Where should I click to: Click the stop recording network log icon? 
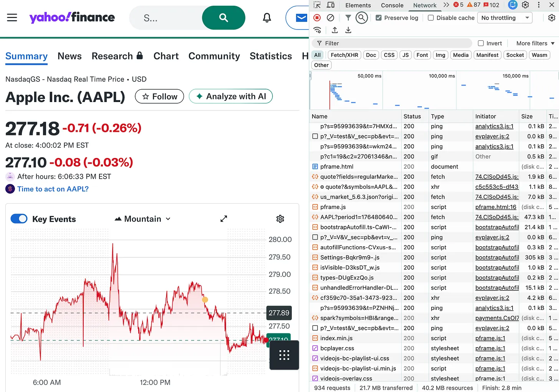(317, 18)
